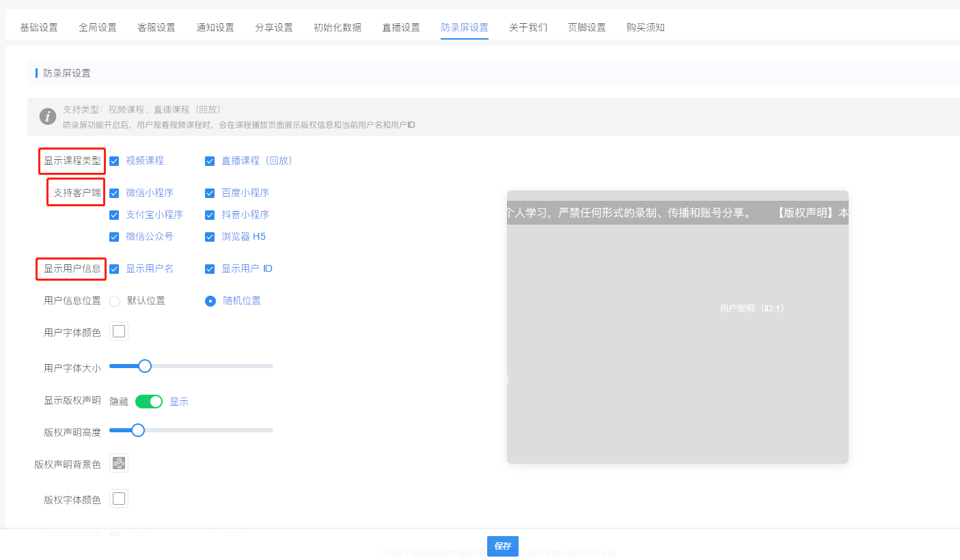Viewport: 960px width, 560px height.
Task: Click the info icon in the notice bar
Action: tap(48, 116)
